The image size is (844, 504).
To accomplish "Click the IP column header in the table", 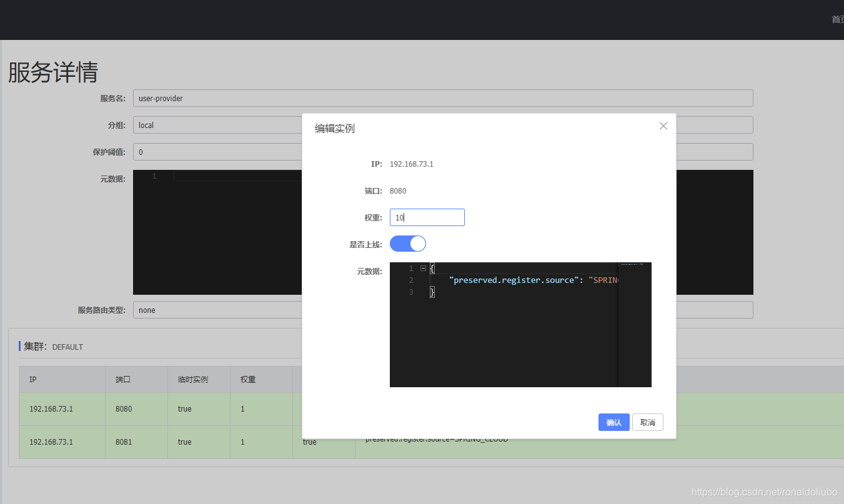I will (32, 379).
